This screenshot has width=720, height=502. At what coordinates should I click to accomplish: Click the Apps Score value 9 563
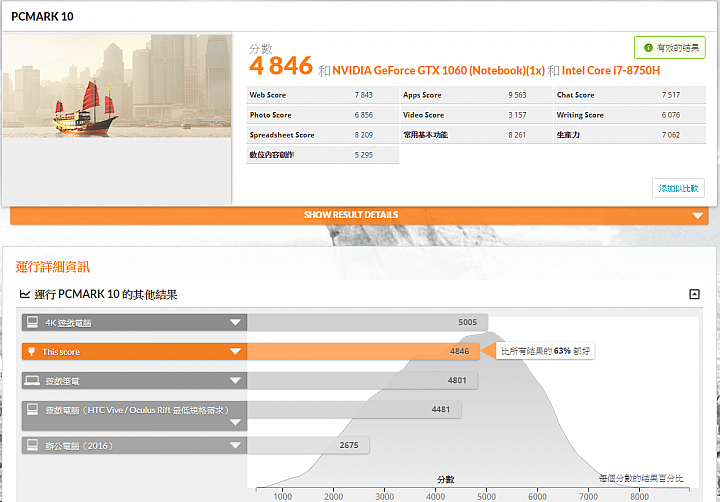(x=517, y=95)
